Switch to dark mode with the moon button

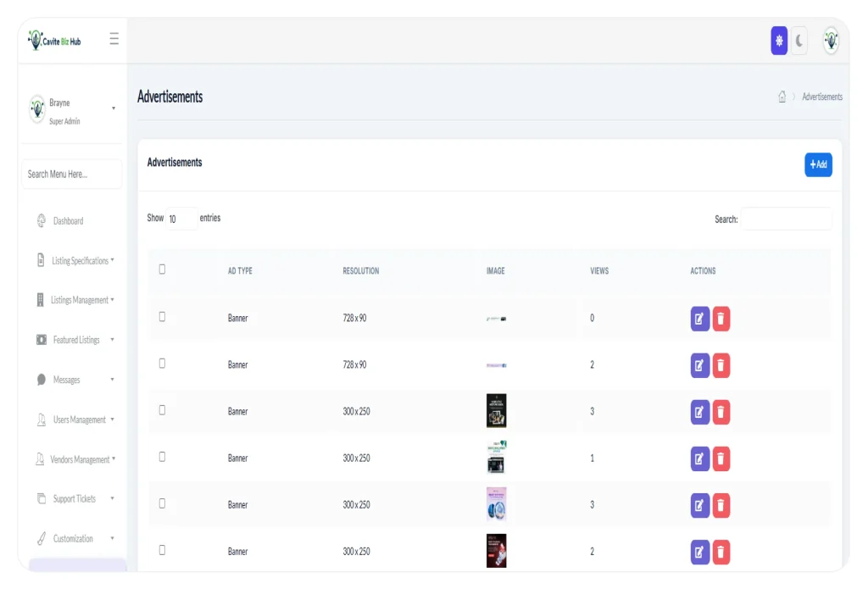[798, 41]
